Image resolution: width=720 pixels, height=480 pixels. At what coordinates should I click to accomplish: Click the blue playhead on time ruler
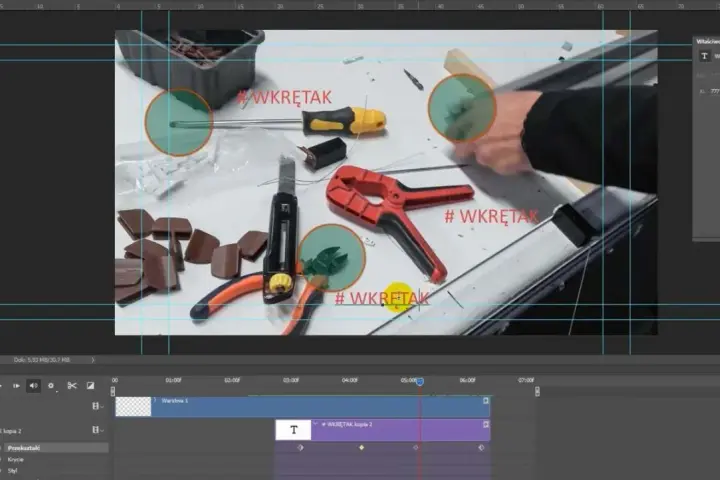coord(420,381)
